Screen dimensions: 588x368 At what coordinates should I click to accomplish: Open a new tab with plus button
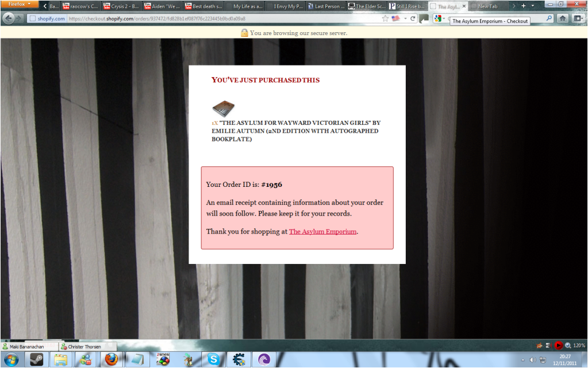pos(524,6)
